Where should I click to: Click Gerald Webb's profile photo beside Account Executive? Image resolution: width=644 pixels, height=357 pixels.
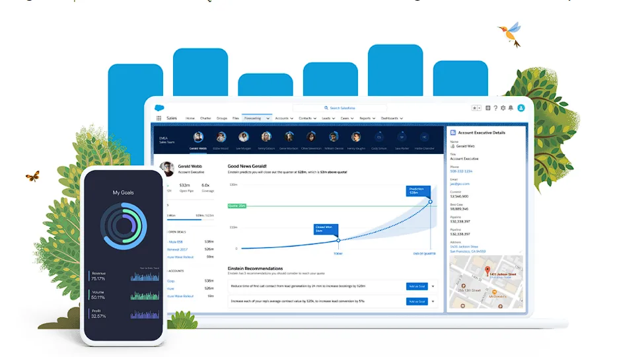[x=166, y=169]
